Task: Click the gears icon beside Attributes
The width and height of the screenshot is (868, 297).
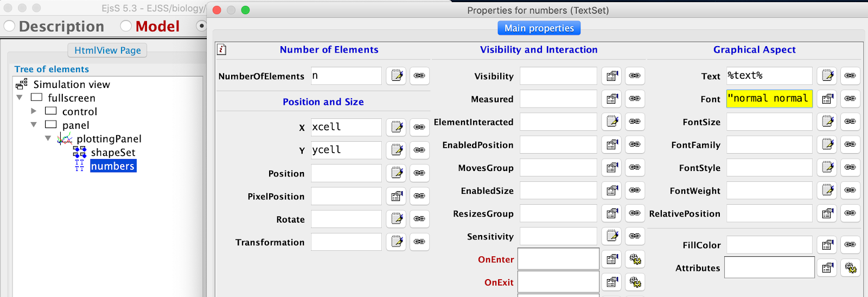Action: click(851, 268)
